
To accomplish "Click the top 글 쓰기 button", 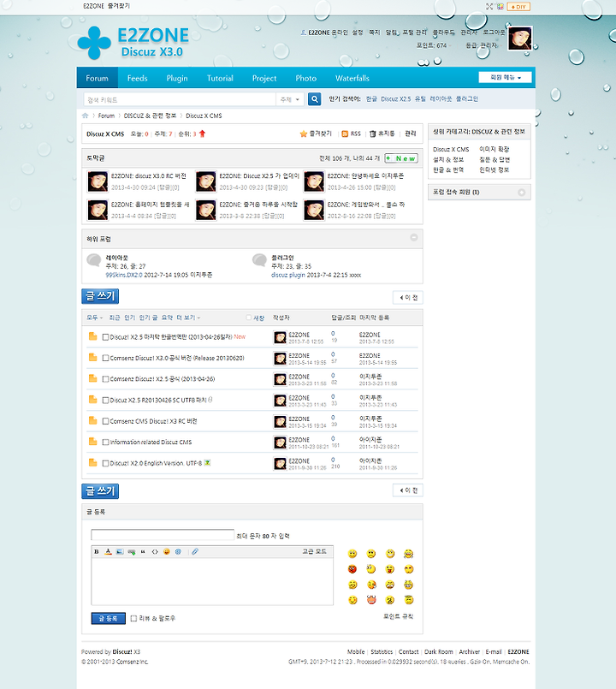I will [100, 296].
